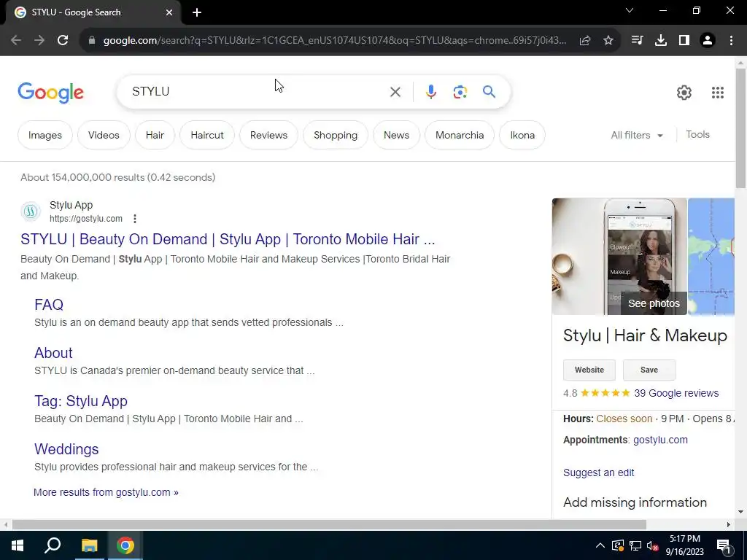Click Suggest an edit

598,472
